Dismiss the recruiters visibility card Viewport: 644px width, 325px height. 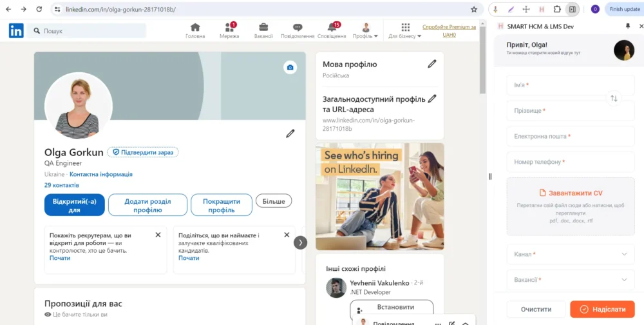pyautogui.click(x=158, y=235)
